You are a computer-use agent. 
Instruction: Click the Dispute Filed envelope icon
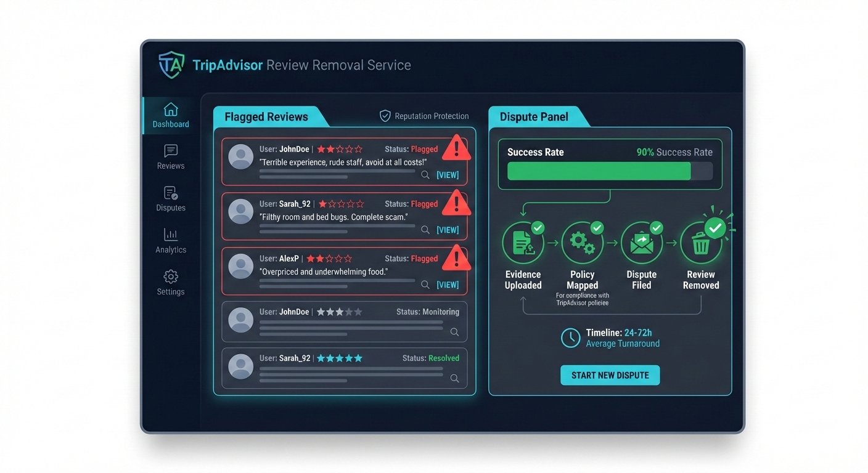(642, 243)
